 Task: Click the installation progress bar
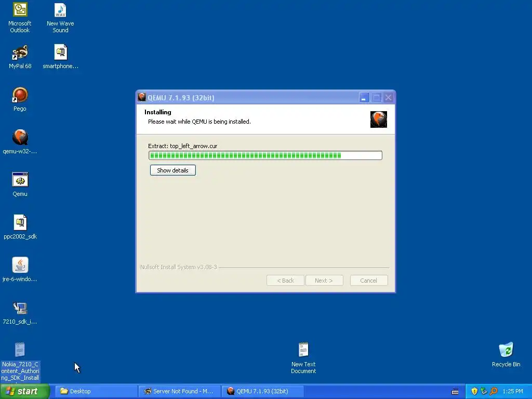(x=265, y=155)
